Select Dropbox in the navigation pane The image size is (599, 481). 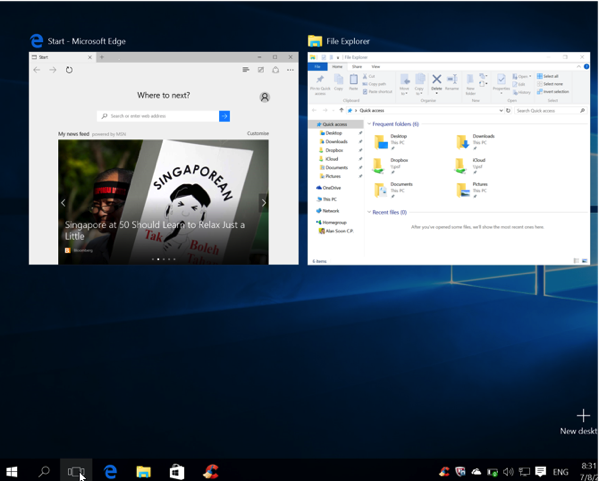[x=331, y=150]
